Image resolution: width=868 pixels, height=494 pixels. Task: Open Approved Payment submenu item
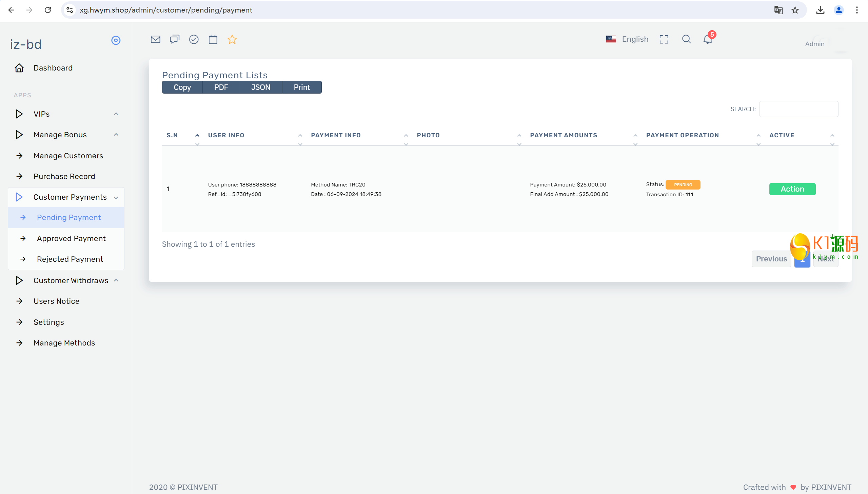coord(71,238)
